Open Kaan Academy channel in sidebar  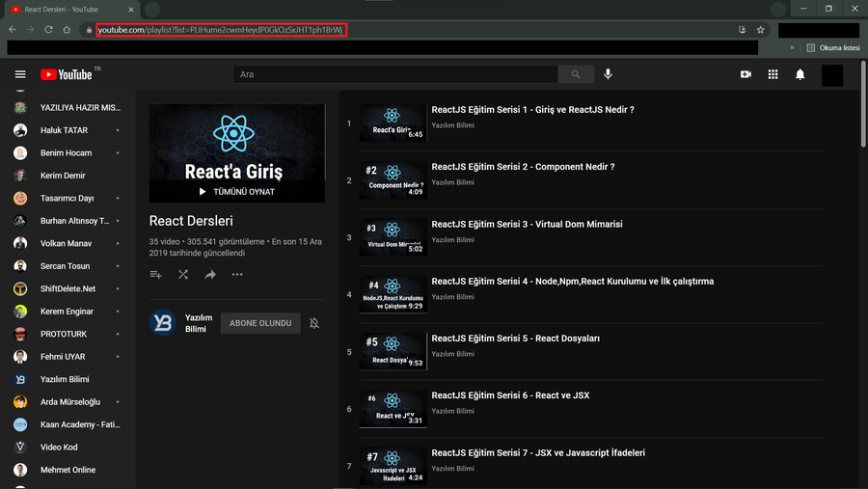[x=68, y=424]
